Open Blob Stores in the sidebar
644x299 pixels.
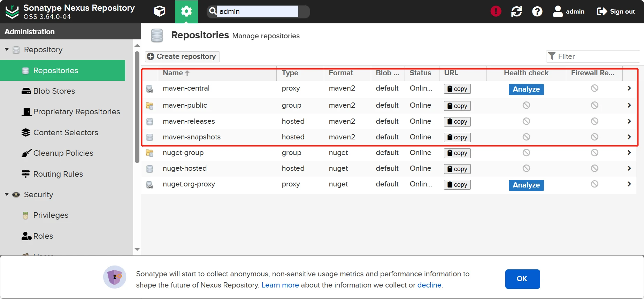pos(54,91)
